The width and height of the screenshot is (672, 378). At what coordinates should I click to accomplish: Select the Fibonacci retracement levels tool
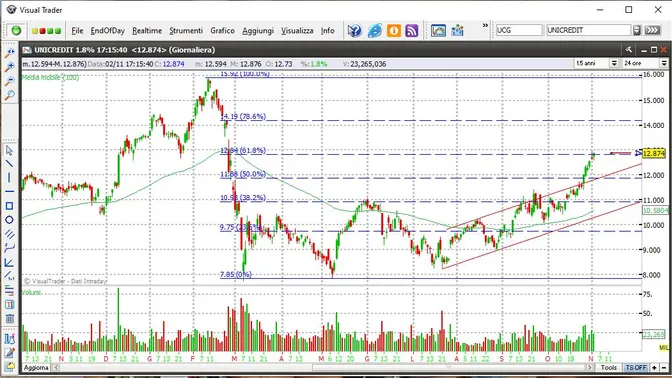(9, 291)
